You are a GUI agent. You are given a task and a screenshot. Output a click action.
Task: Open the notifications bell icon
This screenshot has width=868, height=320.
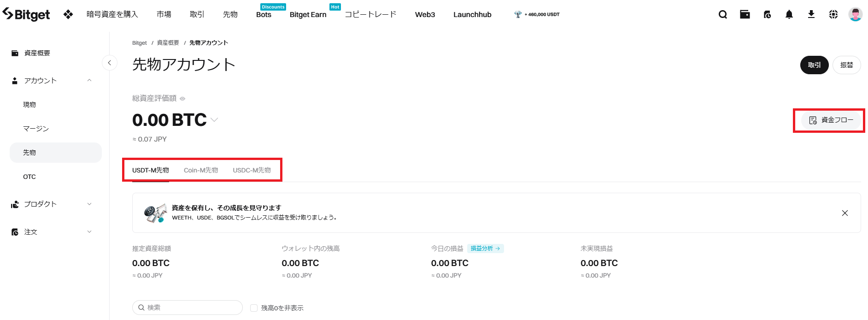[789, 14]
